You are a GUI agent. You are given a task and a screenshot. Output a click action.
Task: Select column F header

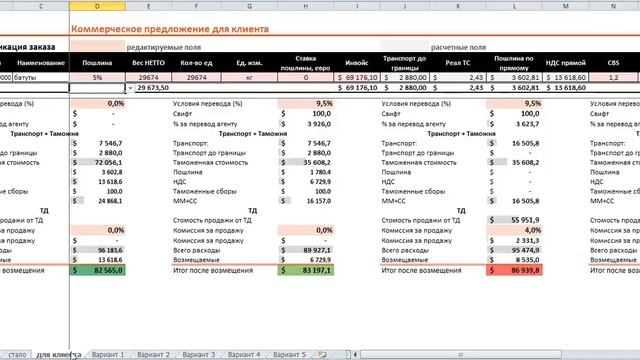pyautogui.click(x=196, y=6)
